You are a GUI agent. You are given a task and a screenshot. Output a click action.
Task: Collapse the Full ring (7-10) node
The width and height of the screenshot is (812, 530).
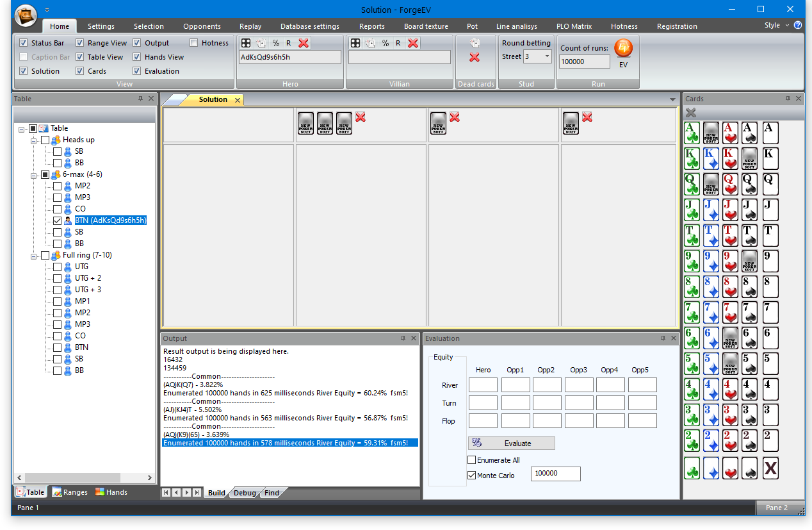click(x=34, y=255)
